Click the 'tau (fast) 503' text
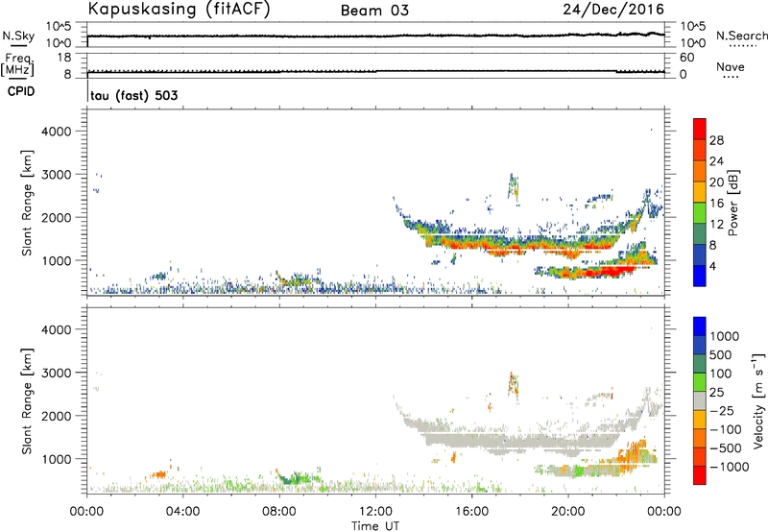Viewport: 768px width, 532px height. [x=134, y=95]
